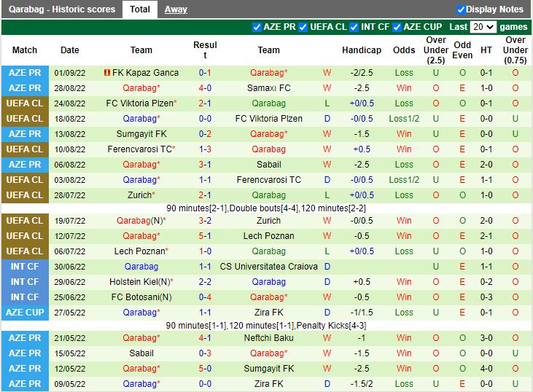The image size is (533, 392).
Task: Open Sabail away team on 06/08/22
Action: 268,165
